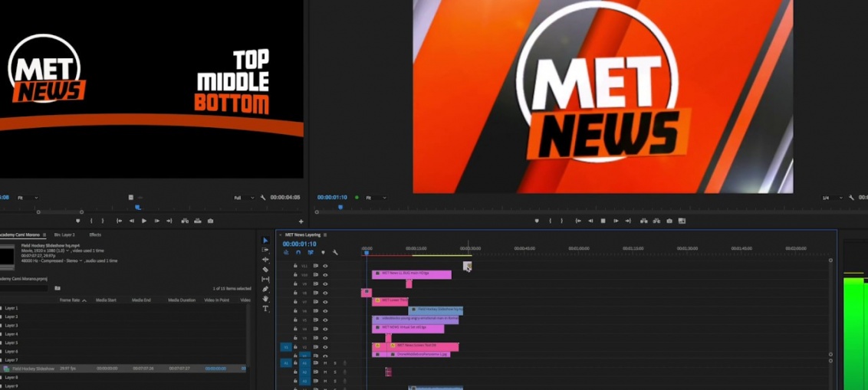The height and width of the screenshot is (390, 868).
Task: Select the Pen tool
Action: coord(265,289)
